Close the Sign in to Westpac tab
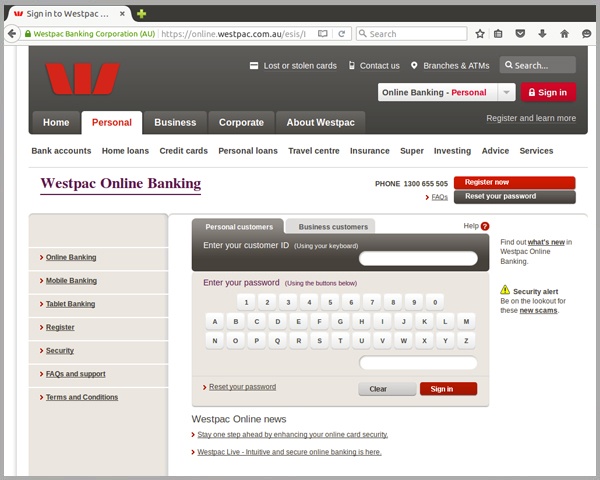The width and height of the screenshot is (600, 480). point(122,14)
